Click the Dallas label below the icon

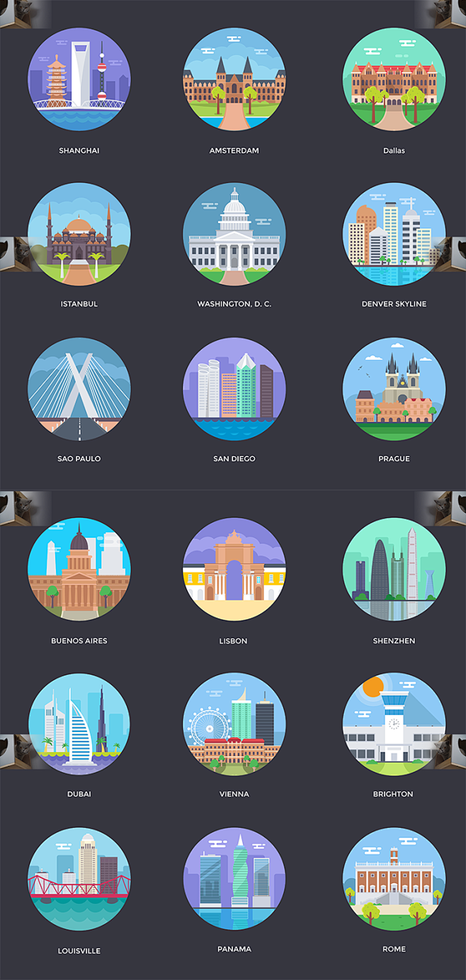click(394, 150)
